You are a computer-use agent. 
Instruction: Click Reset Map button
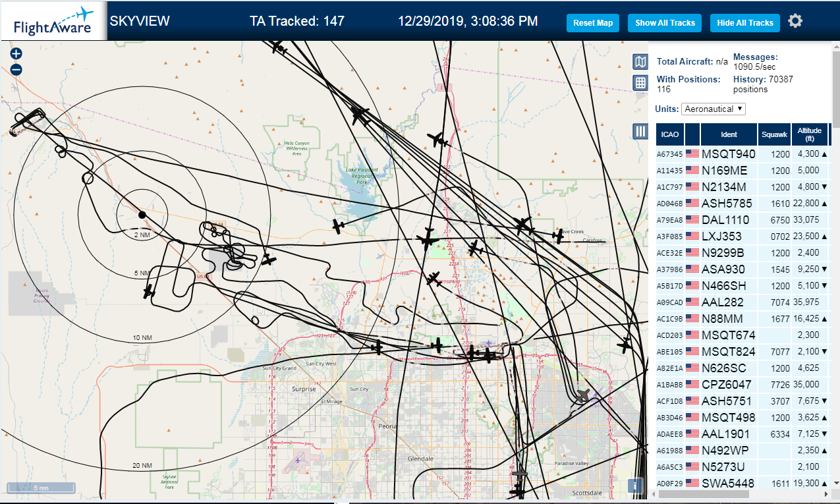(593, 23)
